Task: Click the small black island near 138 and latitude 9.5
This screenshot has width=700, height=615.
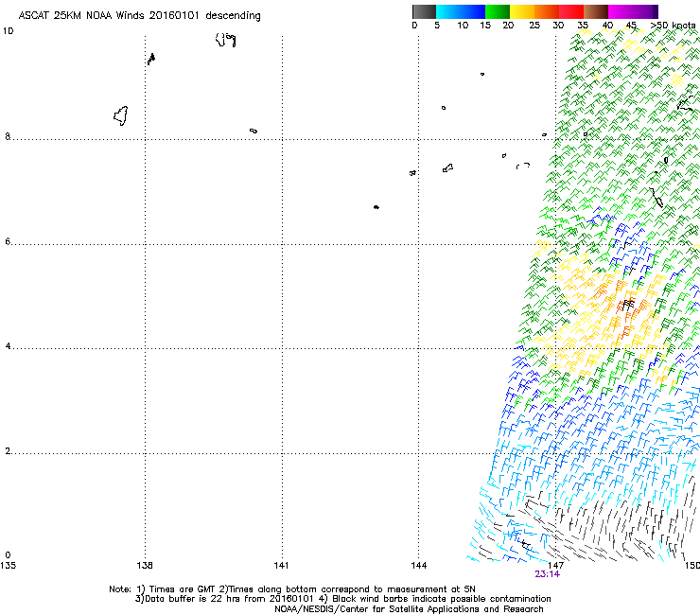Action: [151, 59]
